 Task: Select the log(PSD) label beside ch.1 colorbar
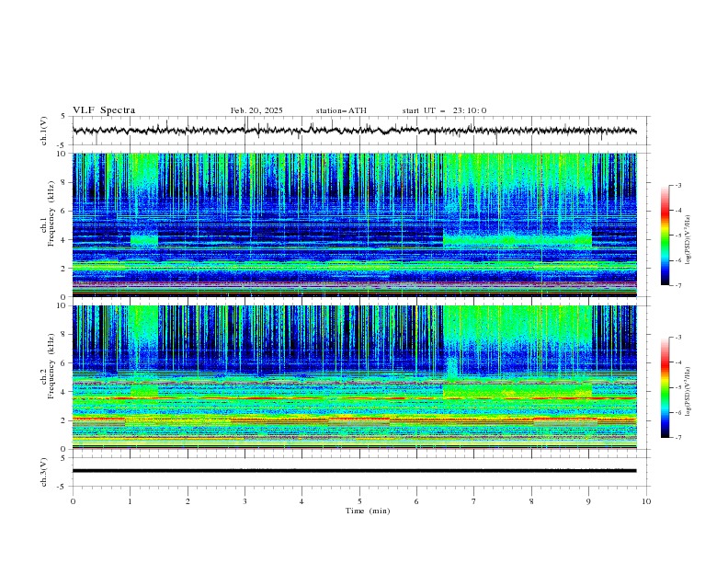[x=688, y=240]
